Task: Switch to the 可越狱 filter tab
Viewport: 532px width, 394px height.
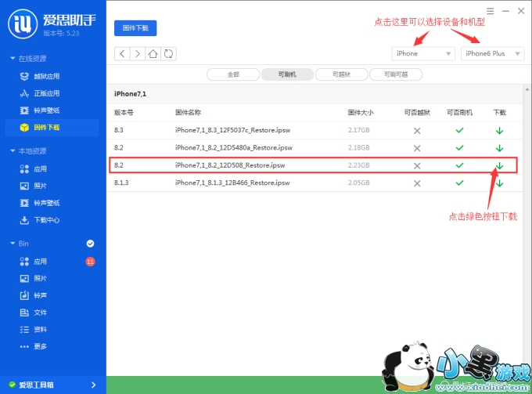Action: [341, 74]
